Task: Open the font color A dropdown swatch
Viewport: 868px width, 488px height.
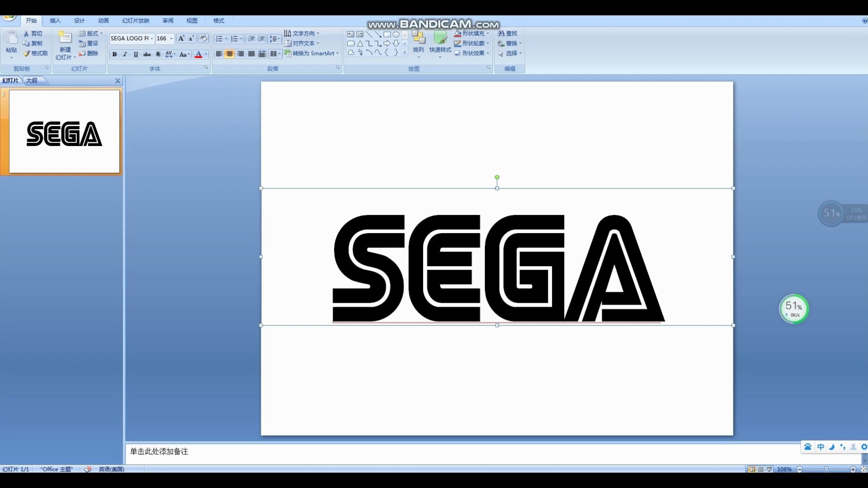Action: 206,54
